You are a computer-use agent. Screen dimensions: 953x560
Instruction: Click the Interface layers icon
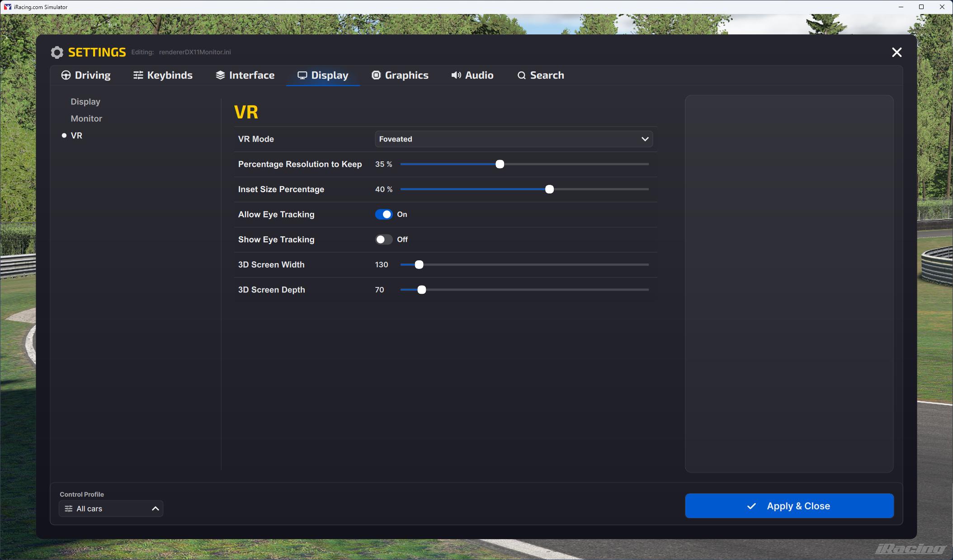click(x=220, y=75)
